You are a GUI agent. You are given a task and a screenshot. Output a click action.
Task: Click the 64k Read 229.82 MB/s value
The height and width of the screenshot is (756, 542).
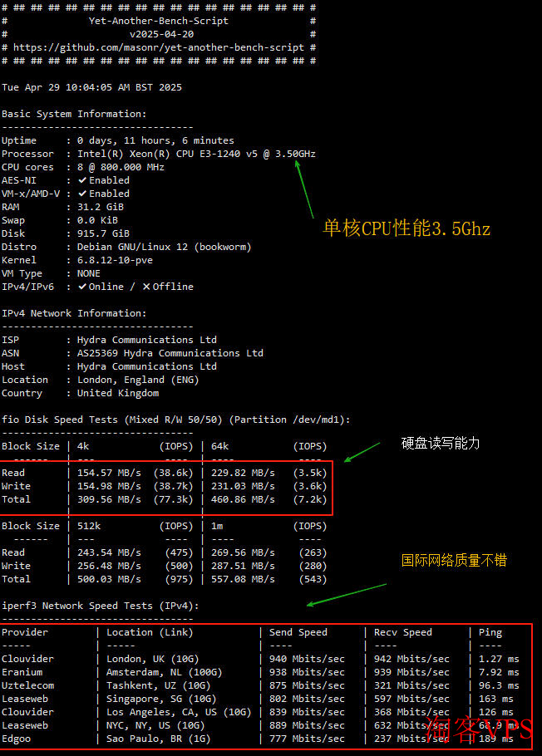click(243, 473)
